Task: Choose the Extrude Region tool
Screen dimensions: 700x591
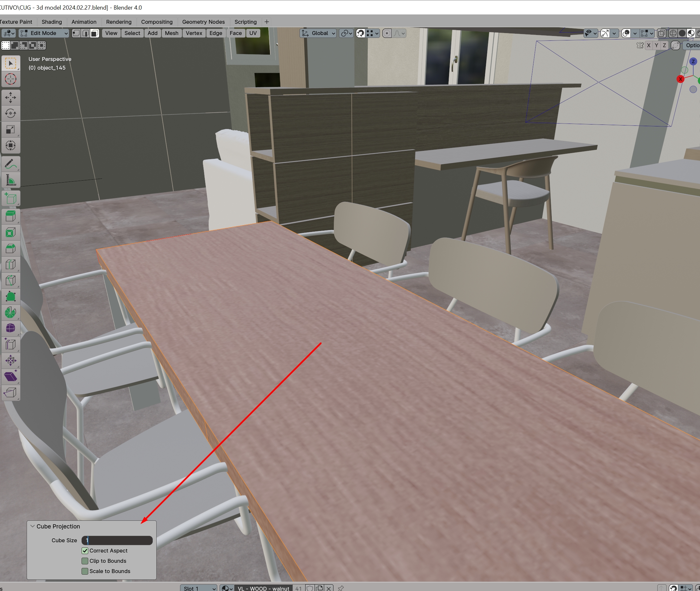Action: pos(10,216)
